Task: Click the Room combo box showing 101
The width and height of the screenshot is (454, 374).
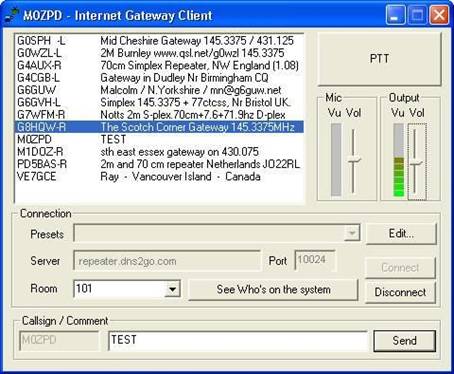Action: point(127,289)
